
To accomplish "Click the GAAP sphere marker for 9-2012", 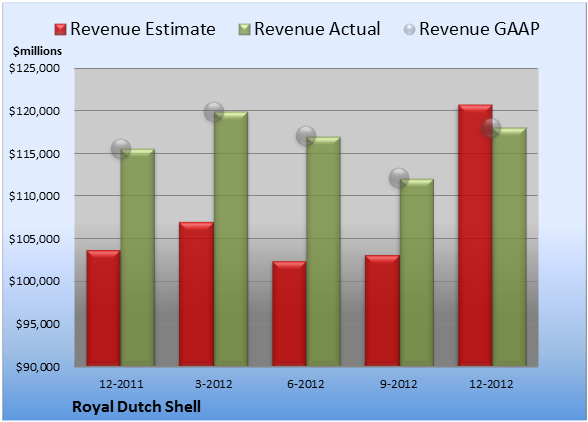I will click(x=399, y=178).
